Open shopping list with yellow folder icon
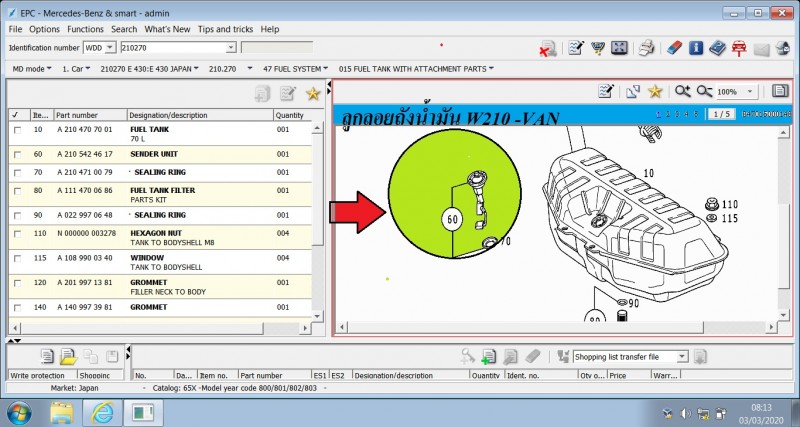Screen dimensions: 800x427 (68, 356)
